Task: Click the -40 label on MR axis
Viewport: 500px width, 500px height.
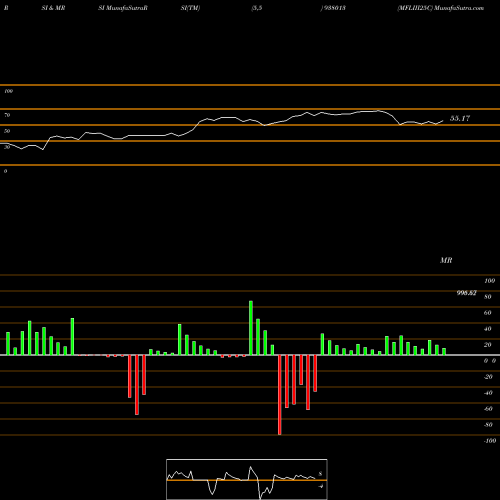Action: click(x=488, y=393)
